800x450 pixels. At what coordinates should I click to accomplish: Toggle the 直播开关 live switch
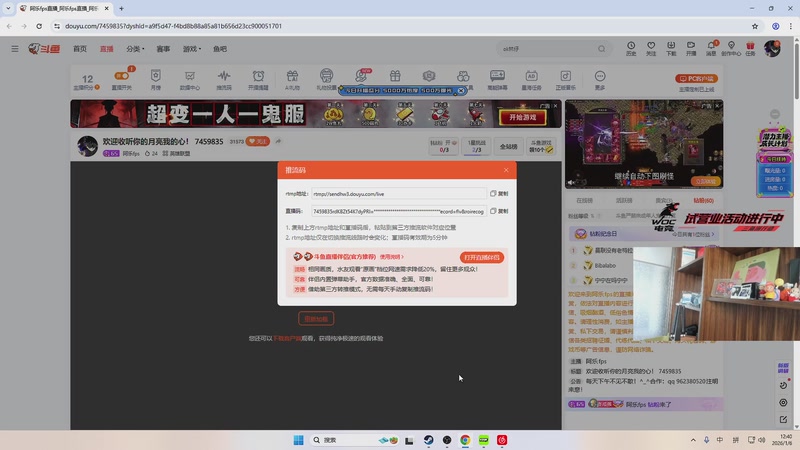pos(121,80)
